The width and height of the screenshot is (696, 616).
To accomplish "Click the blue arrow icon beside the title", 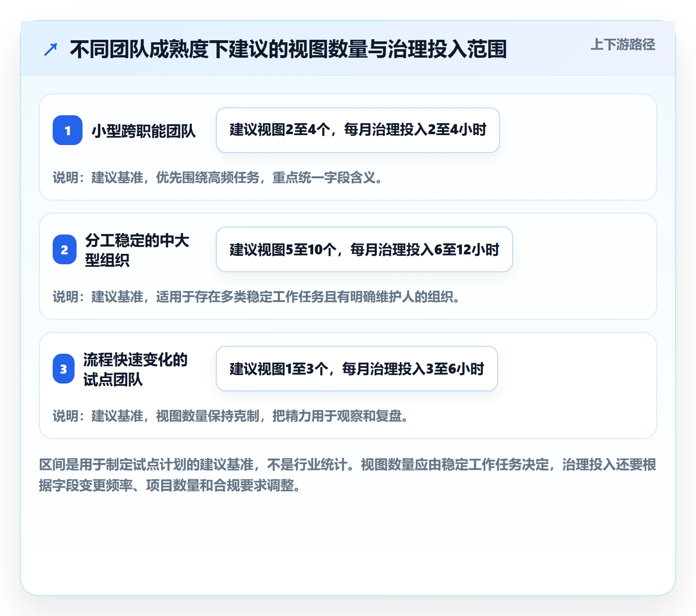I will click(51, 49).
